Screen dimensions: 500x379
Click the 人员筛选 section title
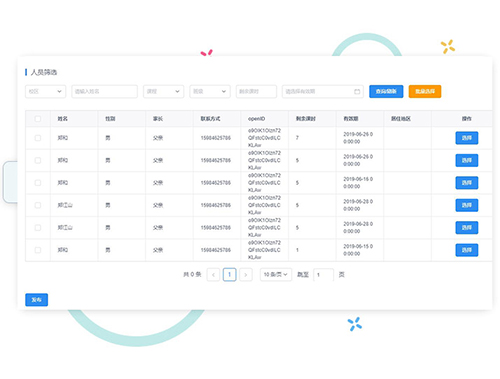[x=44, y=72]
